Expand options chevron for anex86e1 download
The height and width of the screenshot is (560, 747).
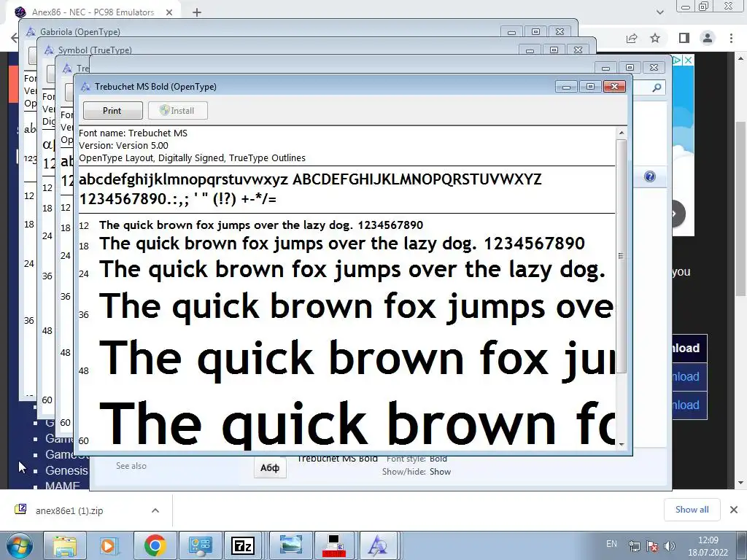(155, 510)
